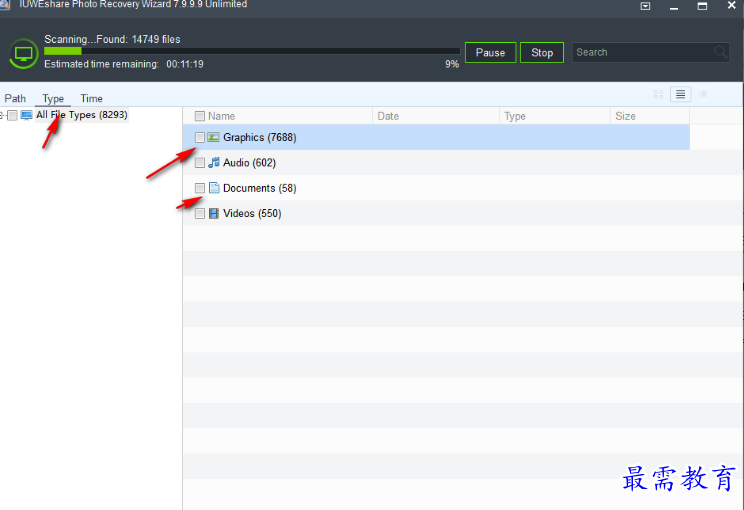Switch to the Time tab
The width and height of the screenshot is (744, 510).
[x=91, y=98]
